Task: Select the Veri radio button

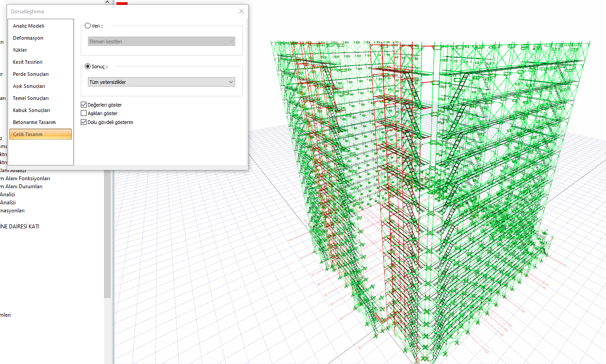Action: pos(87,26)
